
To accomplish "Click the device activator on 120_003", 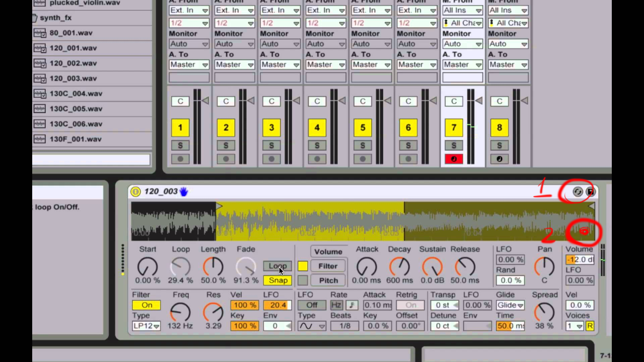I will [x=136, y=192].
